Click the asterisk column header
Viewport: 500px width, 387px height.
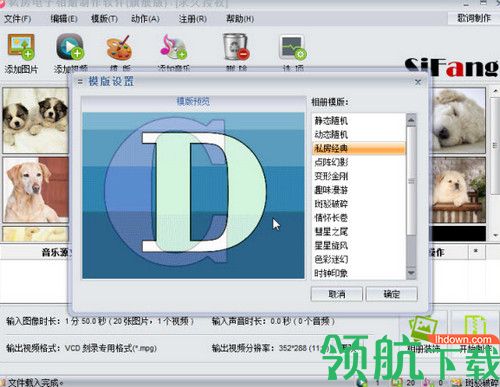click(476, 251)
